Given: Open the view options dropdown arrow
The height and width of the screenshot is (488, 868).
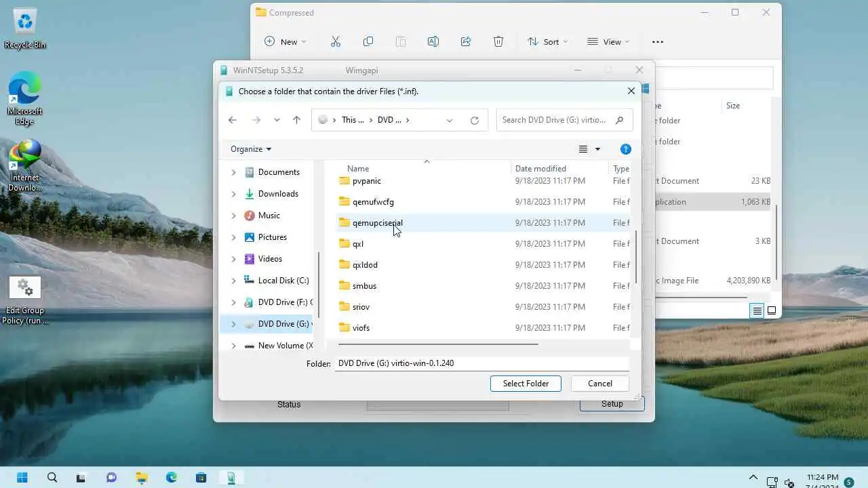Looking at the screenshot, I should click(597, 149).
